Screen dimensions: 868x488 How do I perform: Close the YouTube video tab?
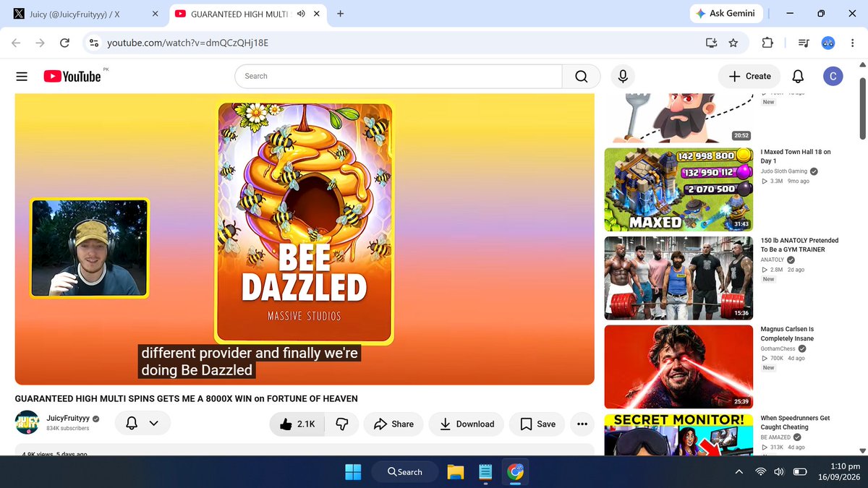click(317, 14)
